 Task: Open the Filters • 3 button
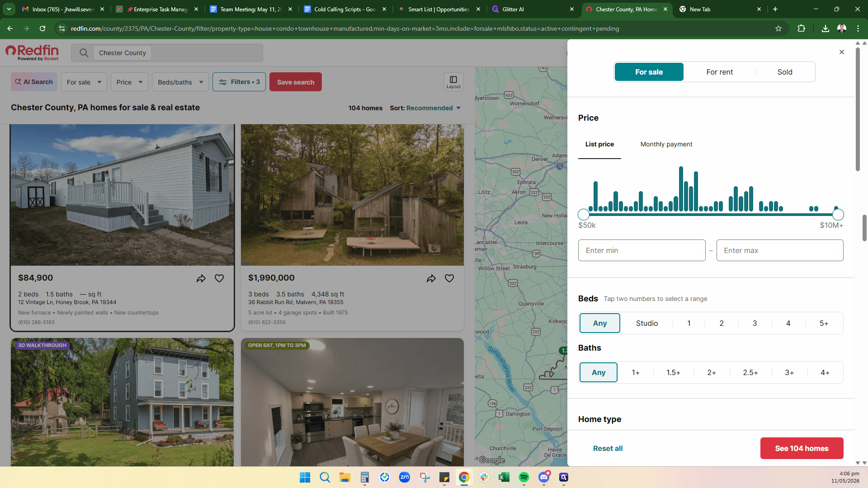click(x=239, y=82)
